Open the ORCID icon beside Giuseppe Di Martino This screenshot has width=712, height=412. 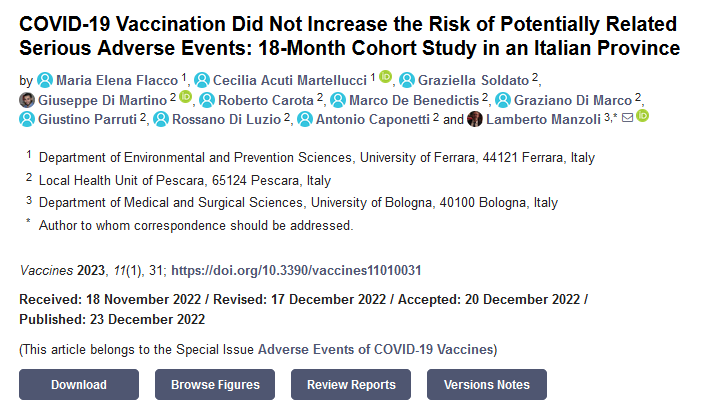coord(186,98)
